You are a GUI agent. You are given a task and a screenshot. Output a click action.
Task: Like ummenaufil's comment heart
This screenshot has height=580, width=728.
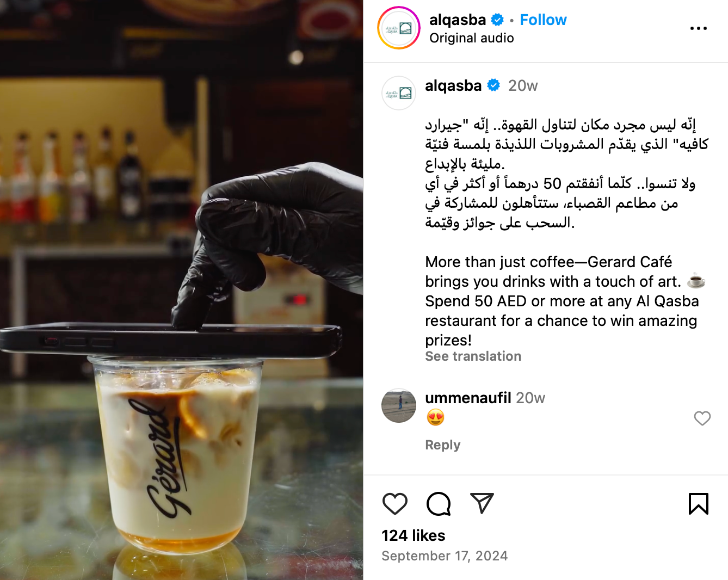(702, 418)
